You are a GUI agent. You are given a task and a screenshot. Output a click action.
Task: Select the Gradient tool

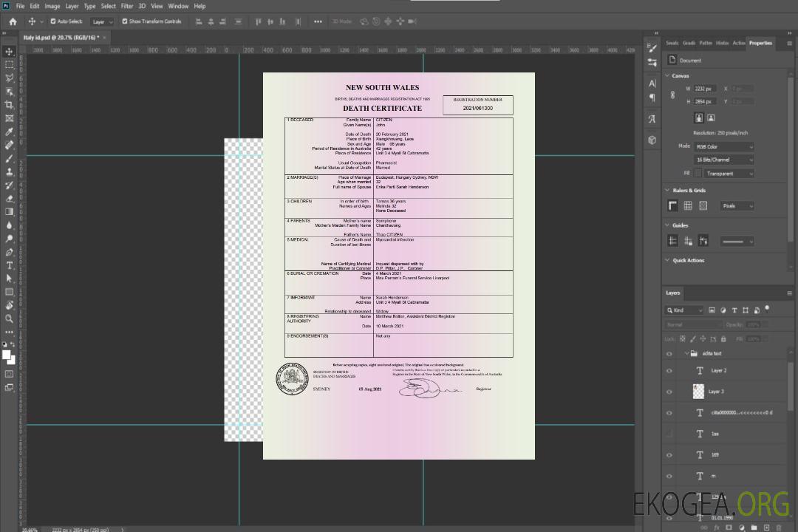9,212
